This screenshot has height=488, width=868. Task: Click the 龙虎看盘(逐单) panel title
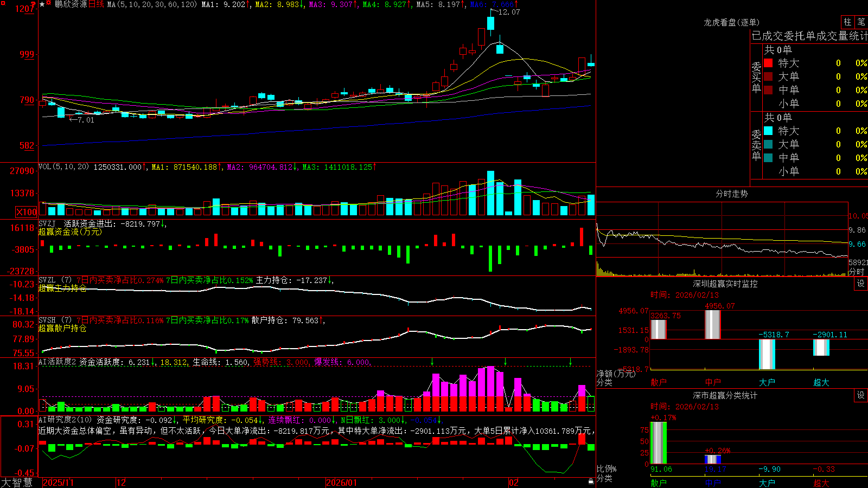[731, 22]
